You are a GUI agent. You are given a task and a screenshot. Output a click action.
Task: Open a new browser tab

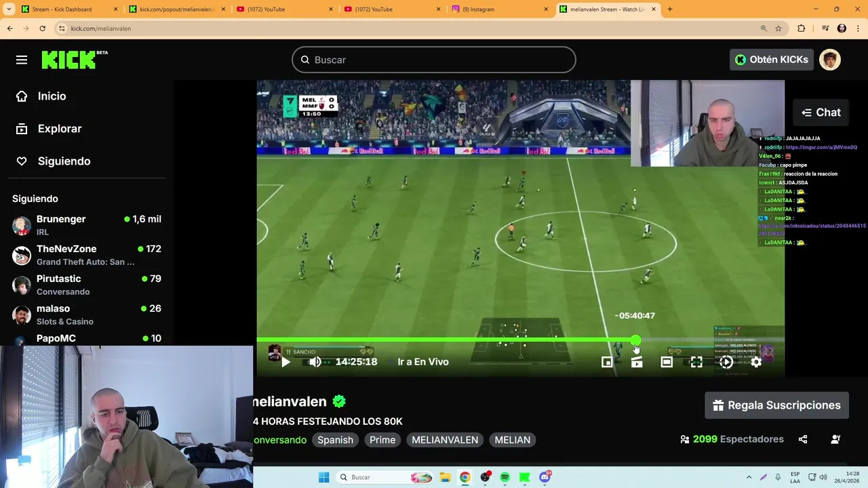coord(669,9)
